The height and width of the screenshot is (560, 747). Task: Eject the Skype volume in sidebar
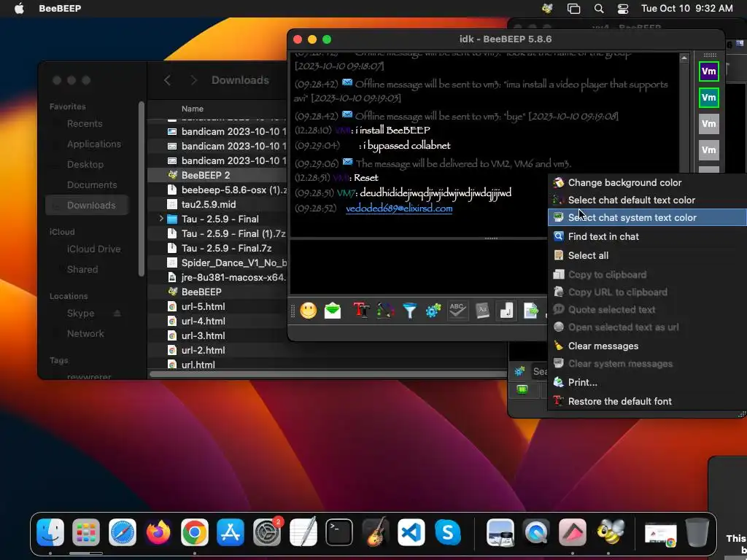117,314
